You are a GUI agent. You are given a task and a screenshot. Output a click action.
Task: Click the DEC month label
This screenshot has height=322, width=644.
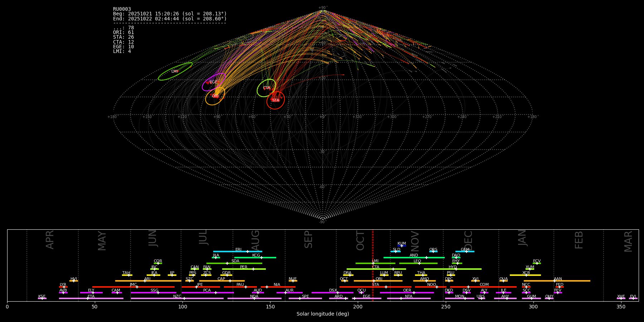pyautogui.click(x=468, y=240)
